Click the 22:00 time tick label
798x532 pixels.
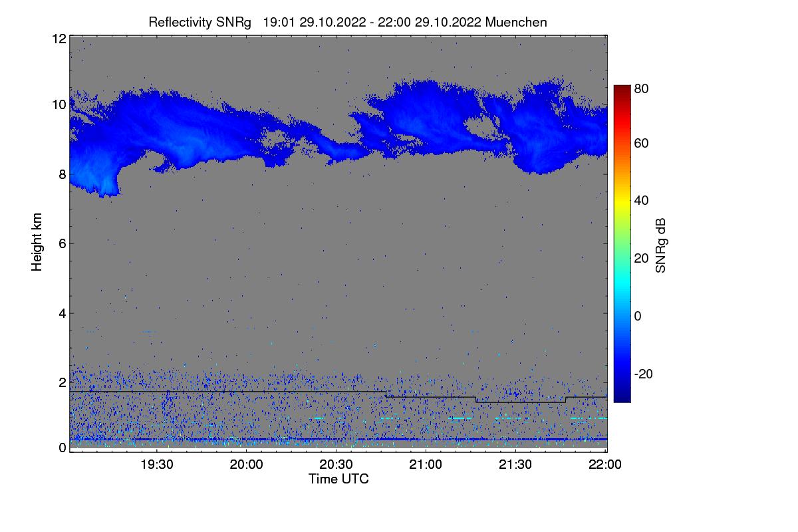click(606, 465)
